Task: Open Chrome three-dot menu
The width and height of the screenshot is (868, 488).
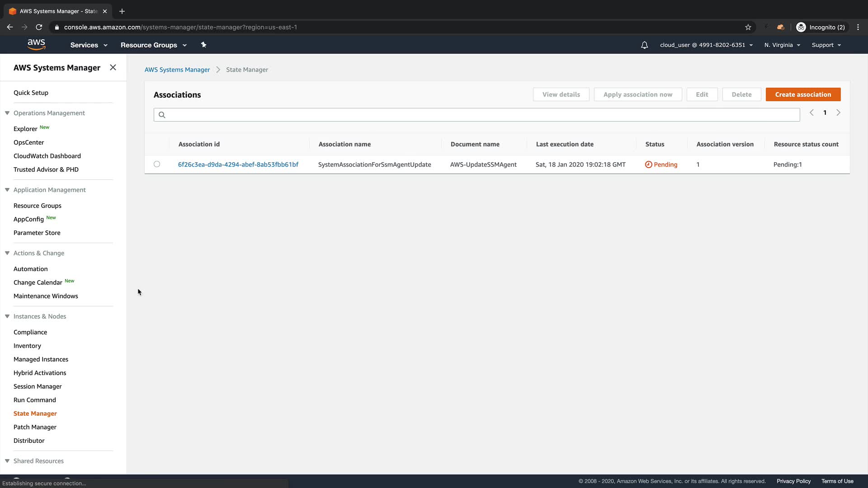Action: pos(858,27)
